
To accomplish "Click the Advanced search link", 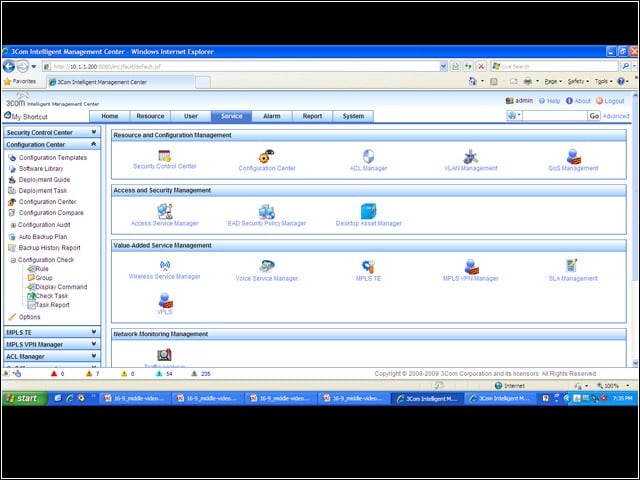I will pyautogui.click(x=616, y=116).
